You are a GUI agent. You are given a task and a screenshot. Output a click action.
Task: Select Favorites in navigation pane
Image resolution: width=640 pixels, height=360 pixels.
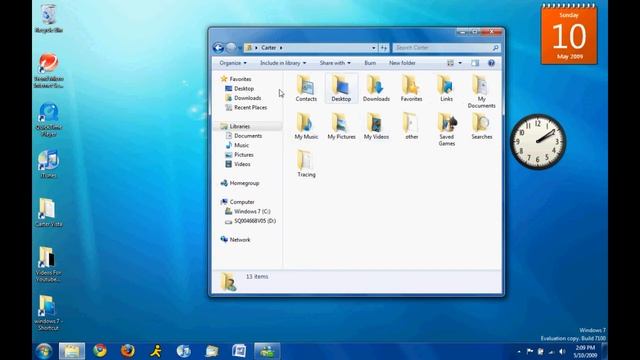click(240, 79)
